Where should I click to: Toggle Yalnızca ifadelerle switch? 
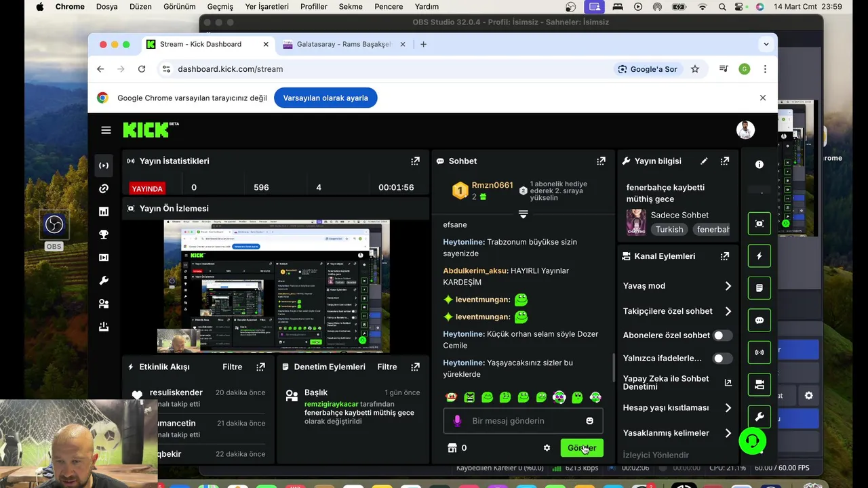[722, 359]
